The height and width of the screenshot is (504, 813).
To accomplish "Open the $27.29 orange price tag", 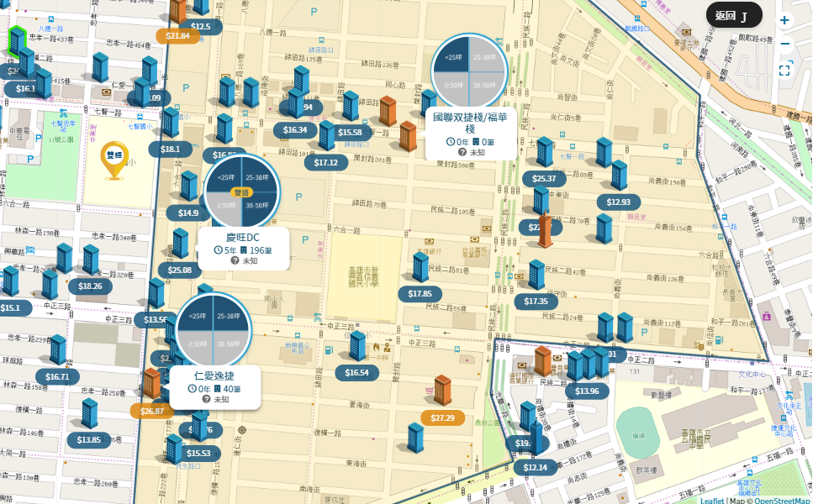I will pos(443,417).
